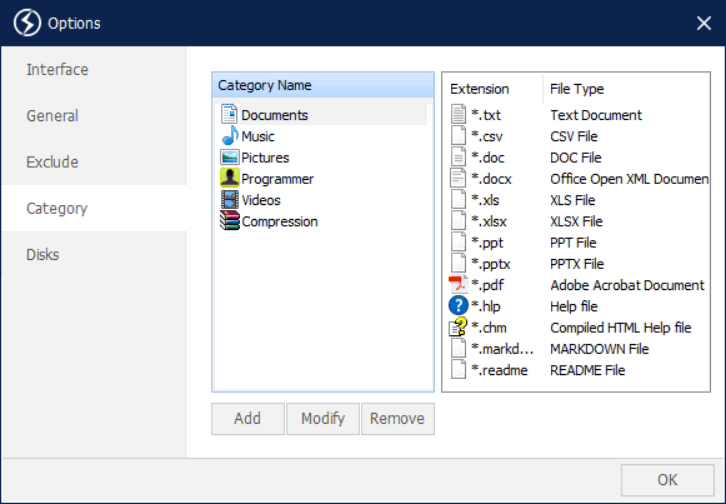Click the *.xlsx file icon
The width and height of the screenshot is (726, 504).
pos(458,221)
